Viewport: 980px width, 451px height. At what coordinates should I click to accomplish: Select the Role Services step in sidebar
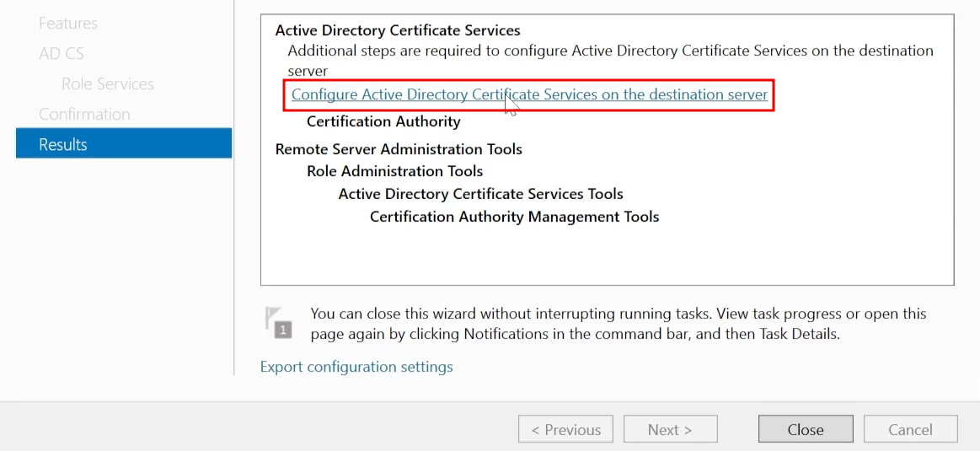(x=108, y=83)
